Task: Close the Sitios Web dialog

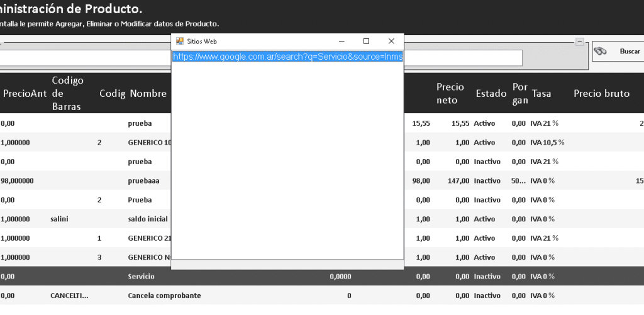Action: coord(391,41)
